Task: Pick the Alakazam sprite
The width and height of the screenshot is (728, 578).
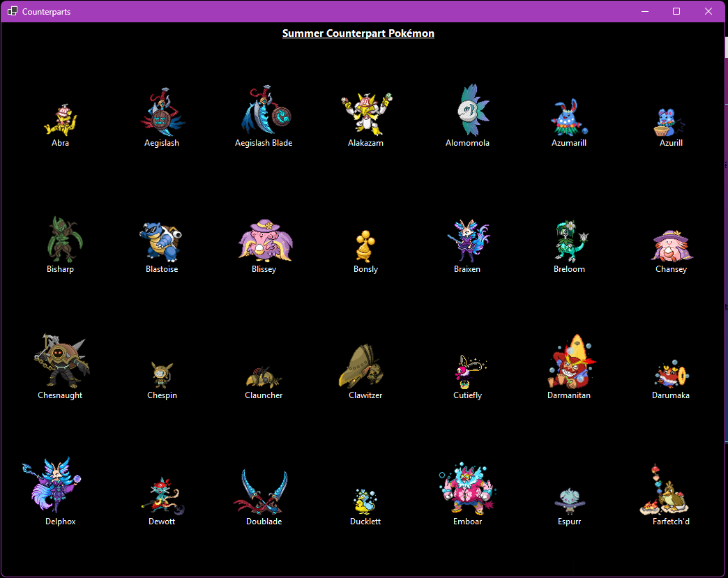Action: click(366, 113)
